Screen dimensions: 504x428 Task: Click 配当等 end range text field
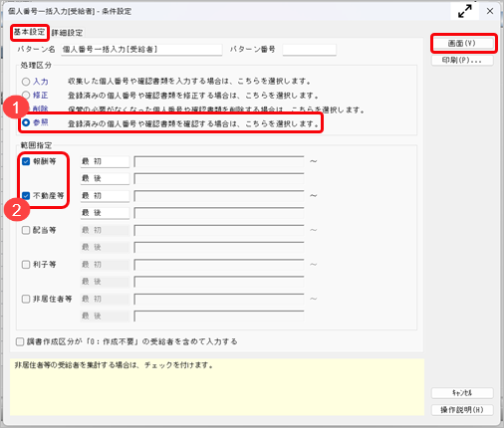coord(219,247)
